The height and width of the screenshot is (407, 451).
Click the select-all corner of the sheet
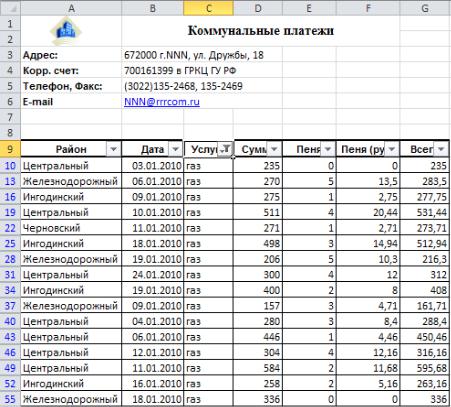click(x=10, y=8)
